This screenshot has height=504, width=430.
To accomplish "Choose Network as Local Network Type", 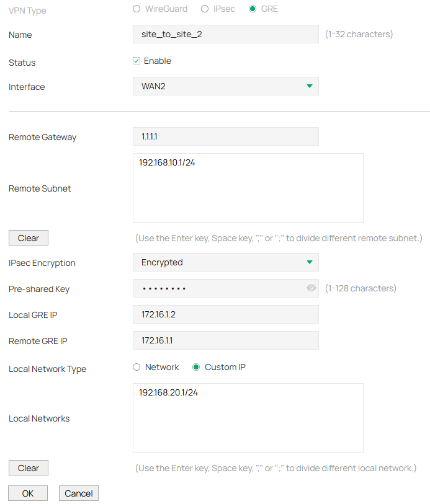I will tap(136, 367).
